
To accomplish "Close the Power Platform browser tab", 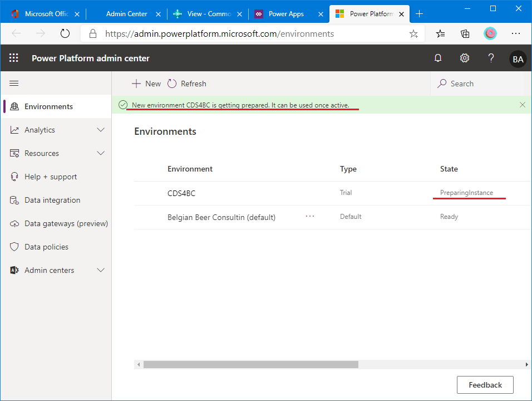I will tap(401, 14).
